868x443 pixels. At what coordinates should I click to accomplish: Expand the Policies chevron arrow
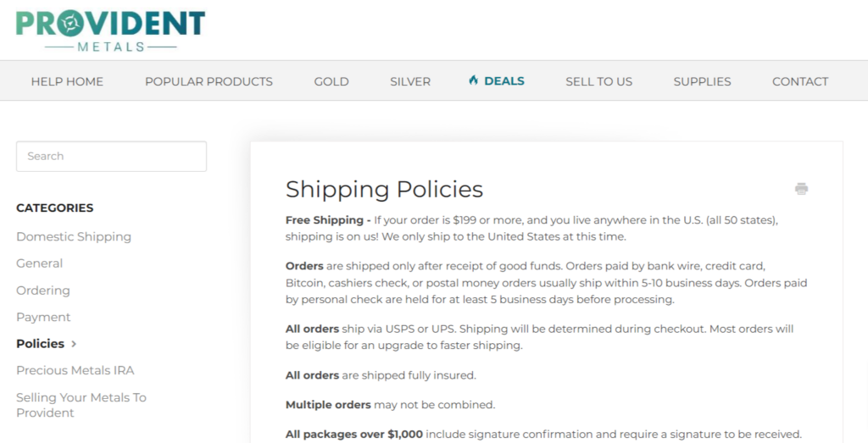tap(74, 344)
